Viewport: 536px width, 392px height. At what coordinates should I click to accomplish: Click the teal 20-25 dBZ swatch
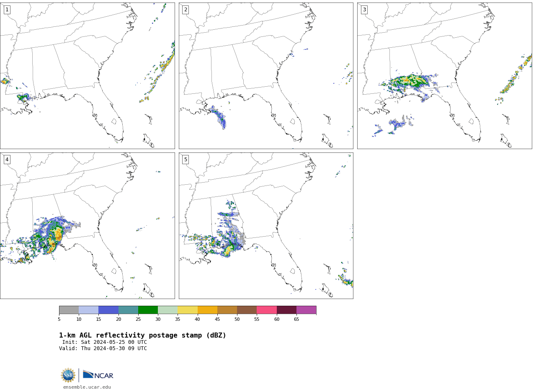pyautogui.click(x=128, y=310)
